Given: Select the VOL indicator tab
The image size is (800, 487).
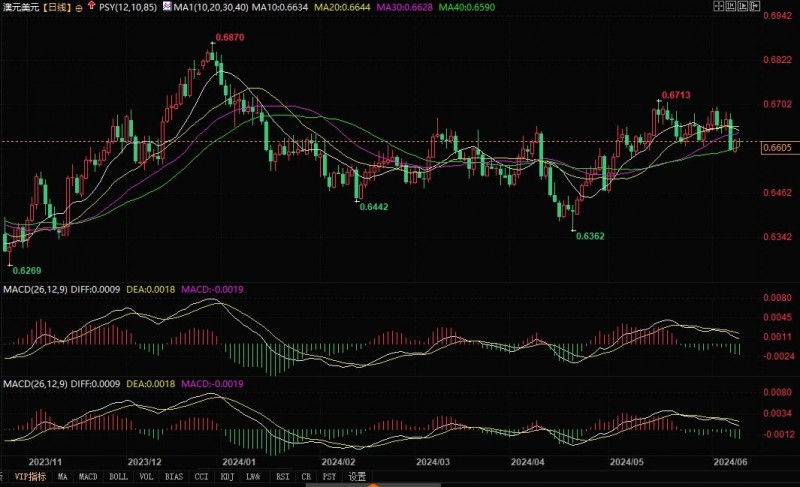Looking at the screenshot, I should 146,477.
